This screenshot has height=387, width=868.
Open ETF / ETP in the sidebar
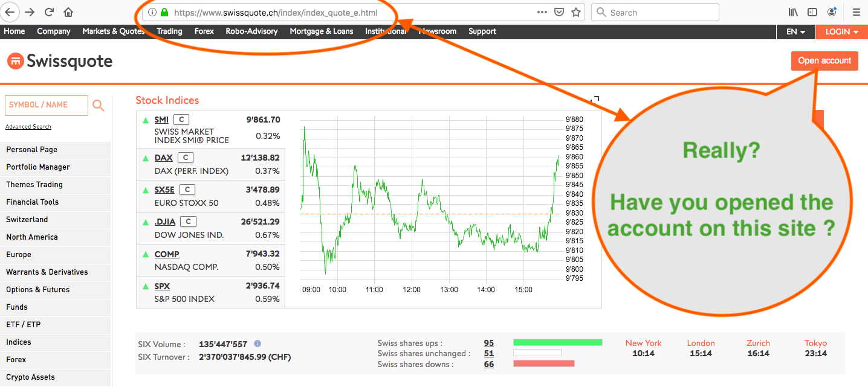tap(56, 325)
